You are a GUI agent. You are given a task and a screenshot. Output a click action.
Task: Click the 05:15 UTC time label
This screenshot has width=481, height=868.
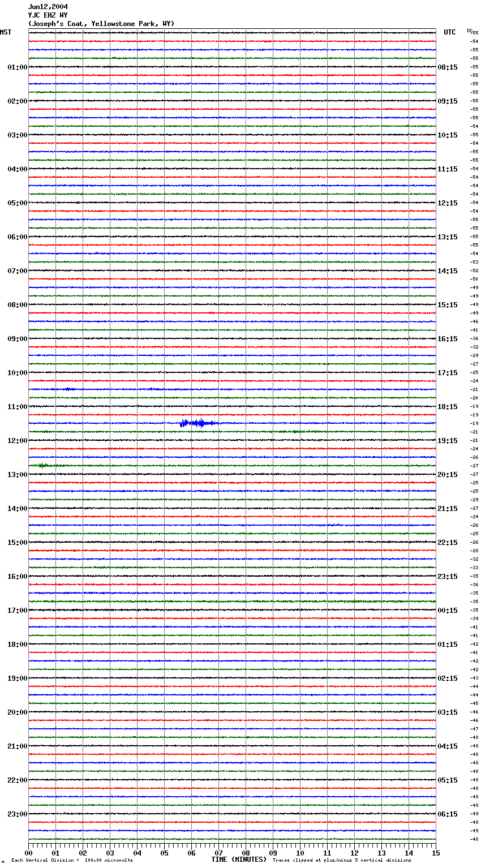pos(448,780)
